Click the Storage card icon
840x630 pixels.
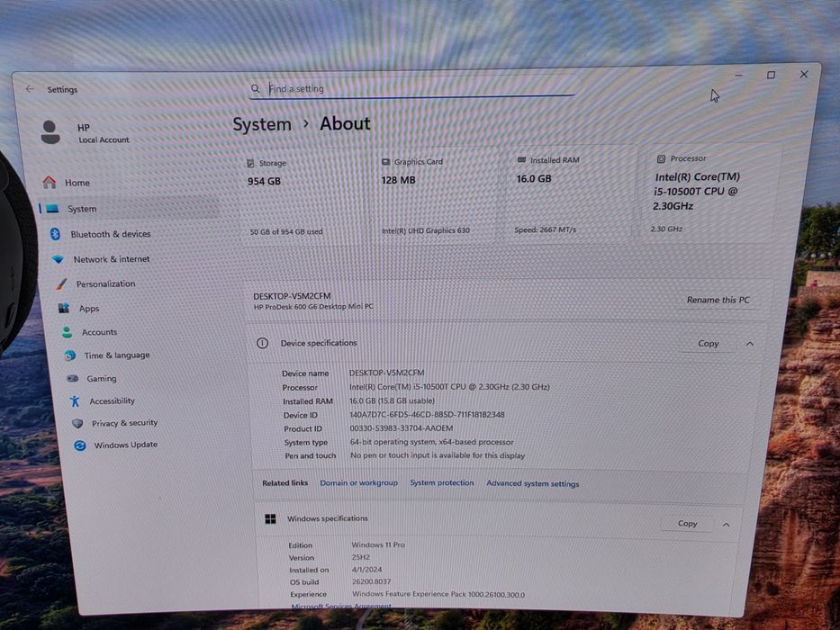(x=250, y=164)
